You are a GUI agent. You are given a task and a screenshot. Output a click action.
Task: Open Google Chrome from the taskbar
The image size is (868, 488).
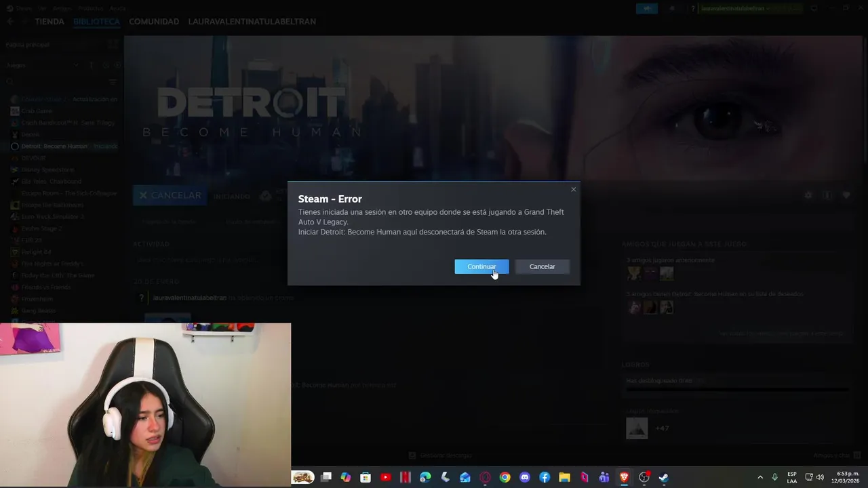click(x=505, y=477)
